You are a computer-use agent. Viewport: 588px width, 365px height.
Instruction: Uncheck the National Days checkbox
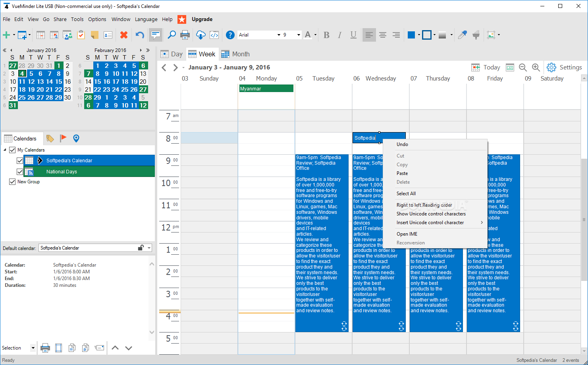coord(20,172)
